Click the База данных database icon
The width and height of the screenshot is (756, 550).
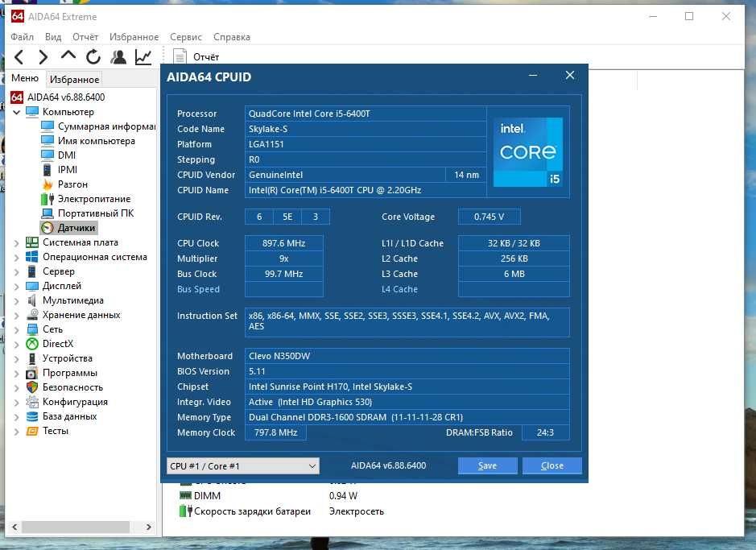coord(32,416)
